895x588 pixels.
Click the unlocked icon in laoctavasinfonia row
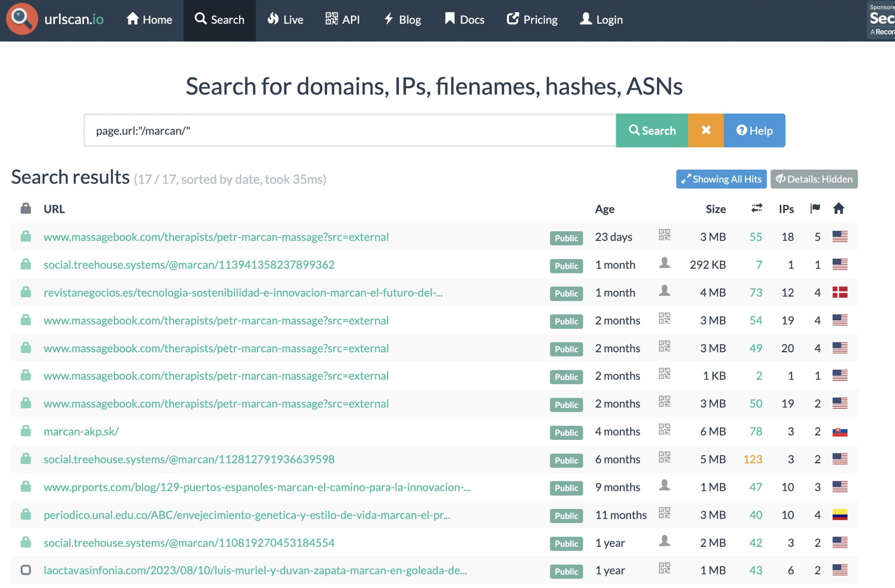click(x=26, y=570)
